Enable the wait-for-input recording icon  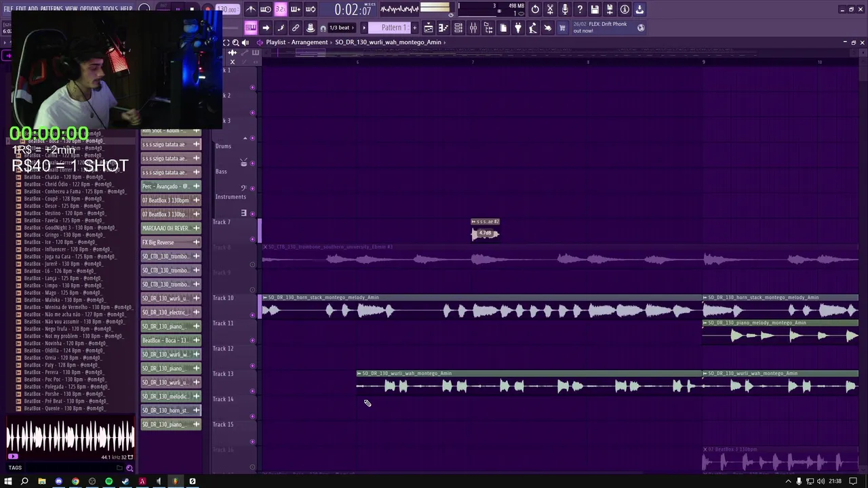(266, 9)
